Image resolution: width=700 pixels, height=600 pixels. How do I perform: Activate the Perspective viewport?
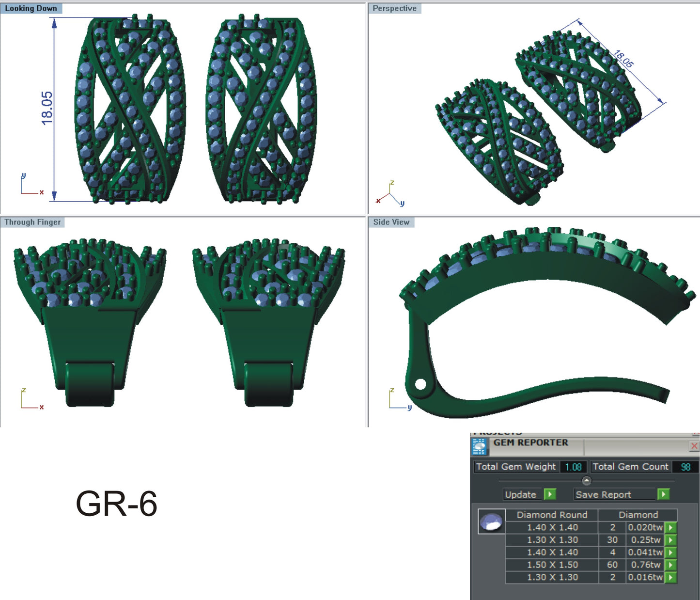395,8
